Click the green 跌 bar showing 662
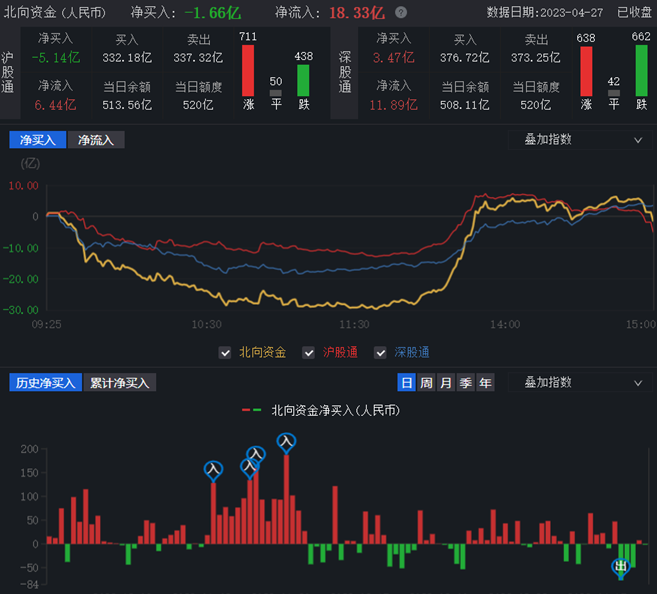This screenshot has width=657, height=594. click(641, 70)
